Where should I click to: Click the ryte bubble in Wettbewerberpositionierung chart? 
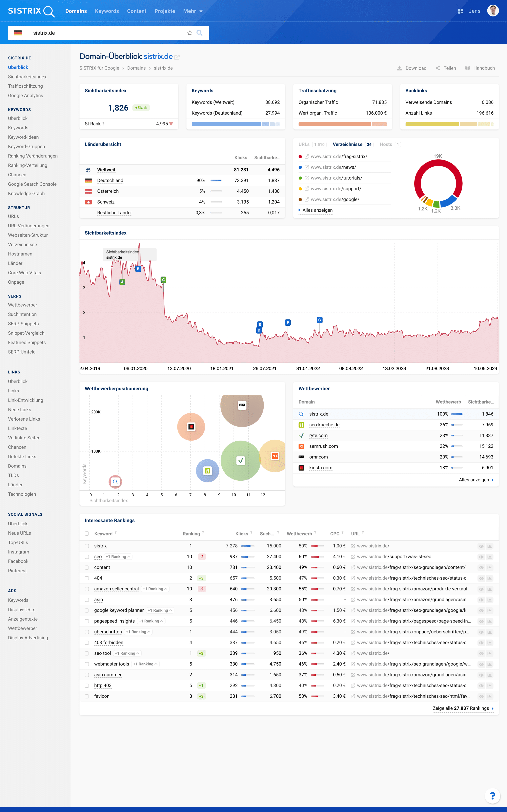pyautogui.click(x=241, y=461)
